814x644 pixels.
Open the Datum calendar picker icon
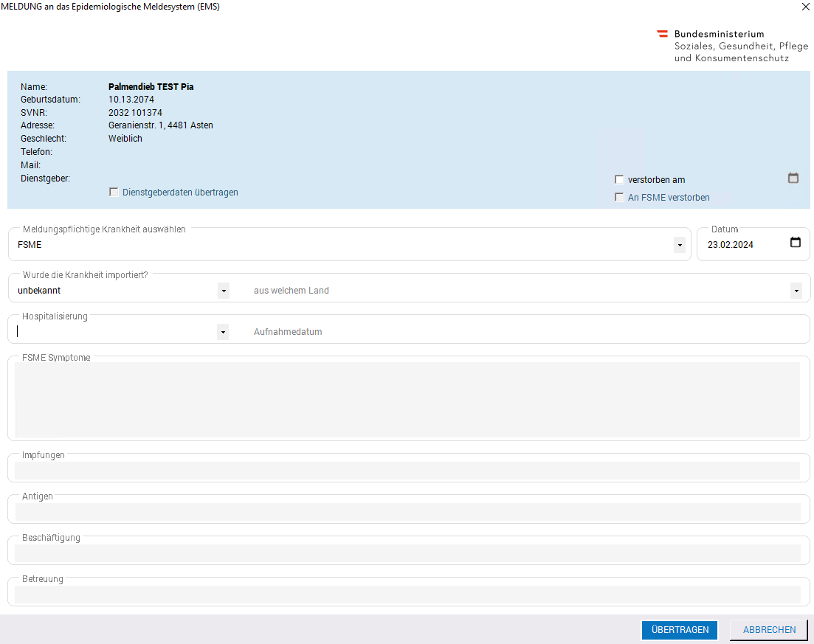(795, 243)
